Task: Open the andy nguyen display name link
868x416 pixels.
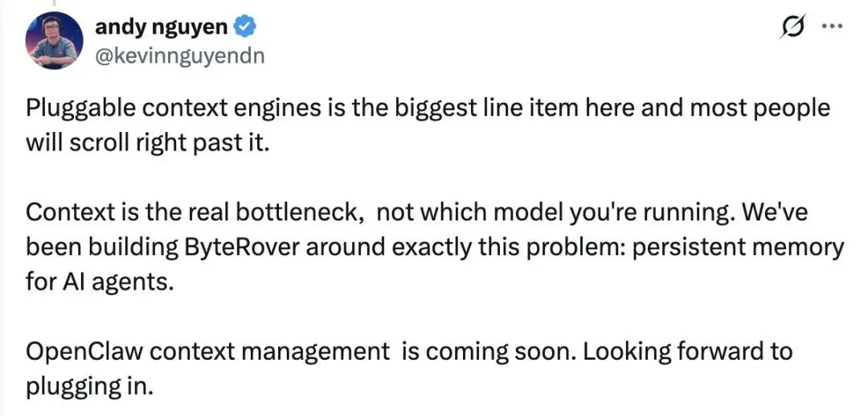Action: 161,26
